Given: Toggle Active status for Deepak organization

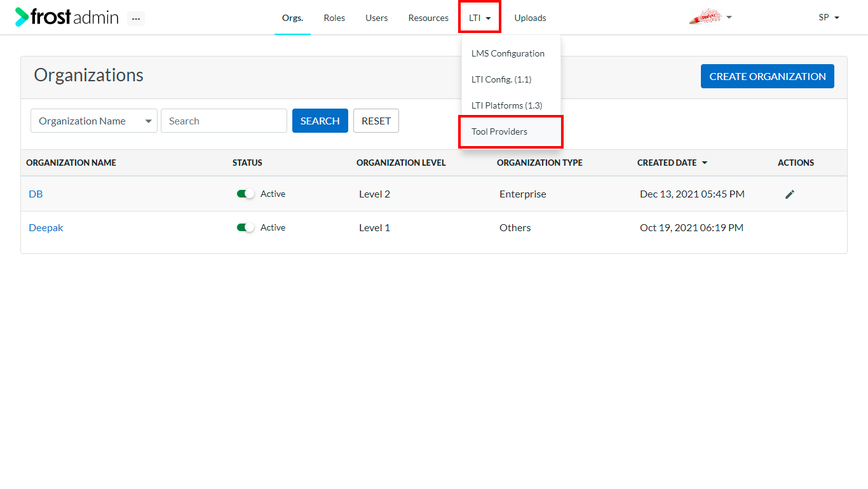Looking at the screenshot, I should [245, 227].
